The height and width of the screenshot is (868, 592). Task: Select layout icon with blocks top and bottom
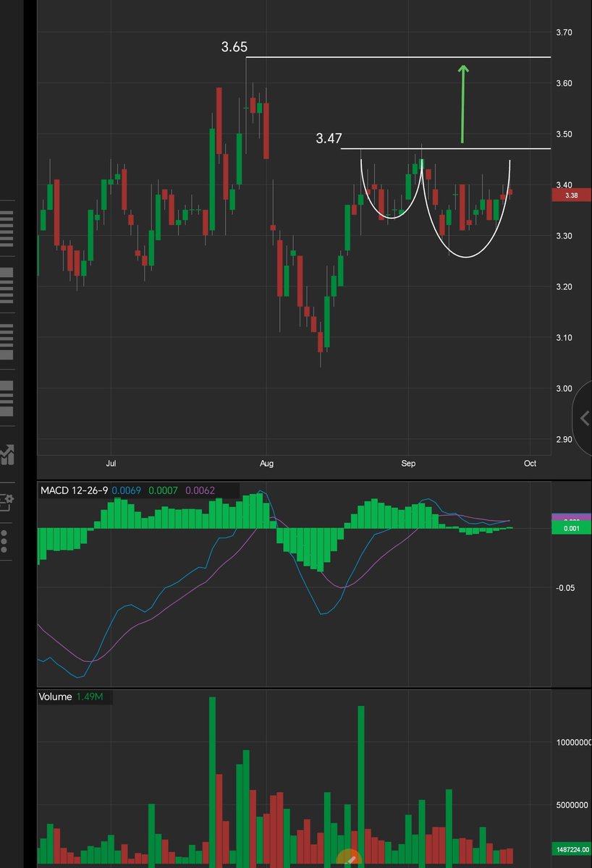(7, 398)
